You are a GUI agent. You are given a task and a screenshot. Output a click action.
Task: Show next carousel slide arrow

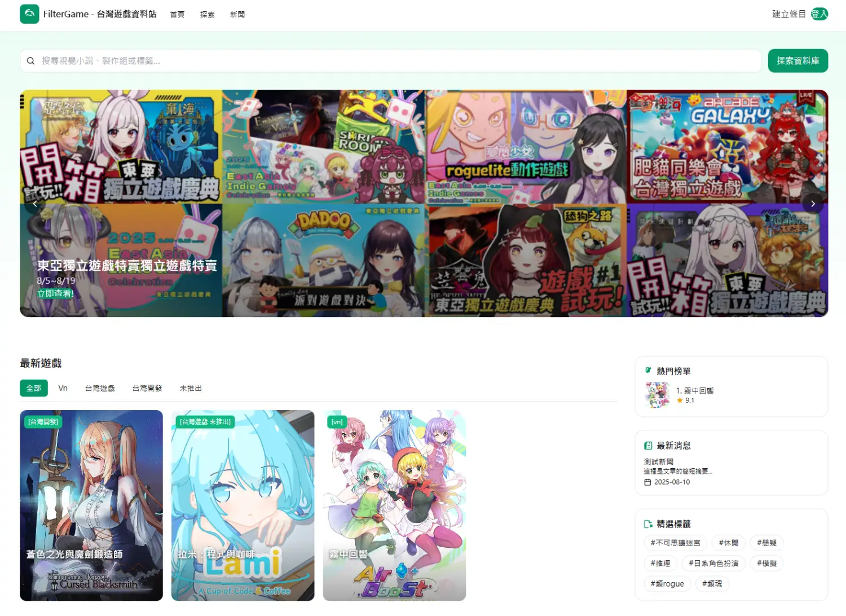coord(813,204)
